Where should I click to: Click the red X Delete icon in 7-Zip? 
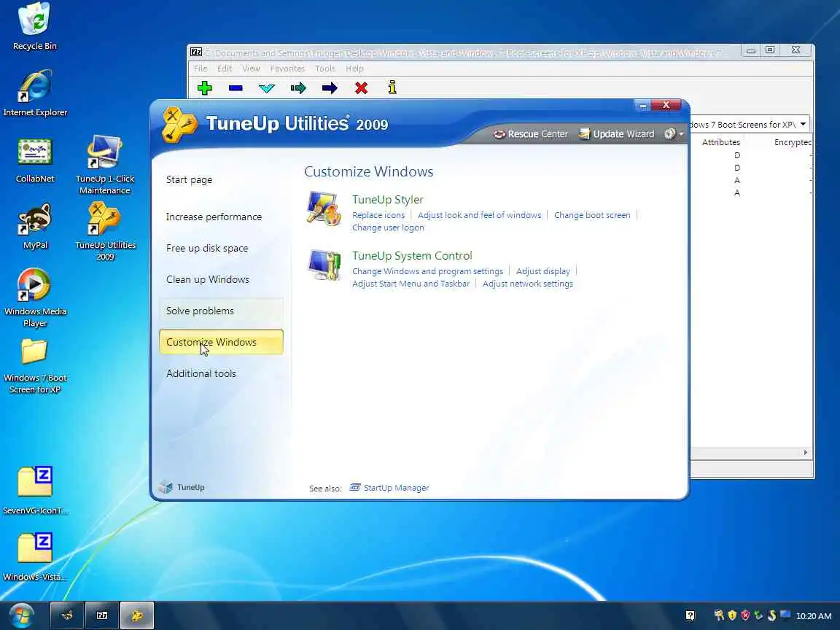[361, 87]
